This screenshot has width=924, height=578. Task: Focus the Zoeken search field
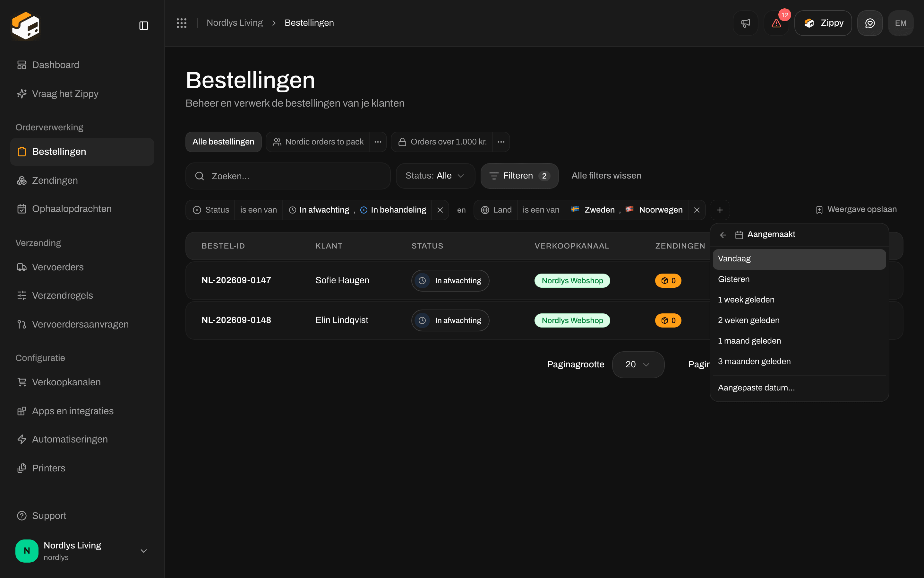288,176
